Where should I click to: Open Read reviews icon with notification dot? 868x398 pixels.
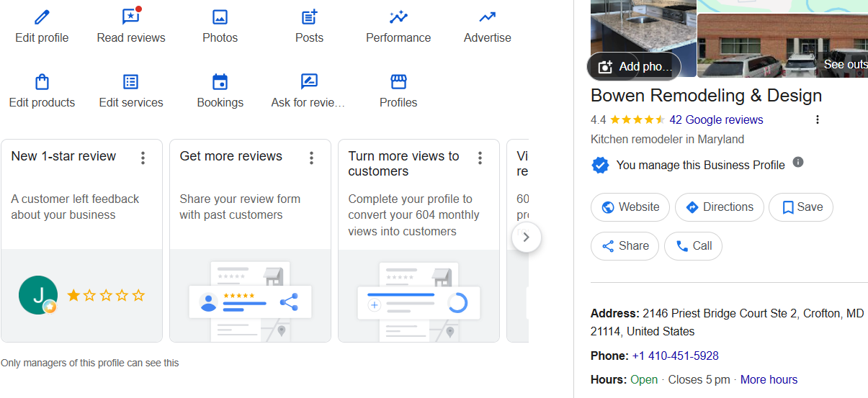(131, 16)
